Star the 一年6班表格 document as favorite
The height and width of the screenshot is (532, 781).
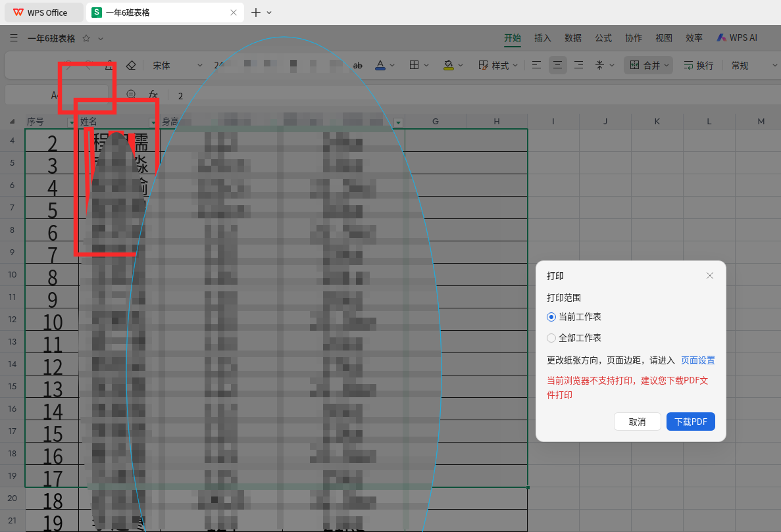point(86,38)
